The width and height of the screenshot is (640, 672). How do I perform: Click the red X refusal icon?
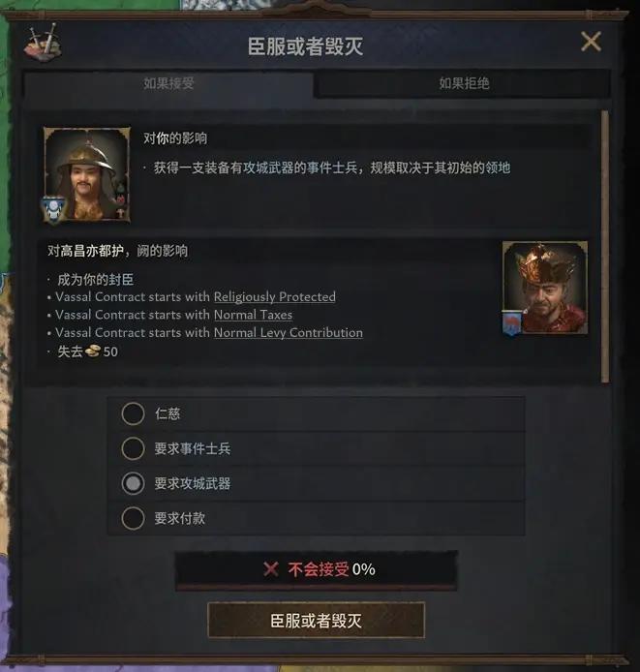(271, 569)
